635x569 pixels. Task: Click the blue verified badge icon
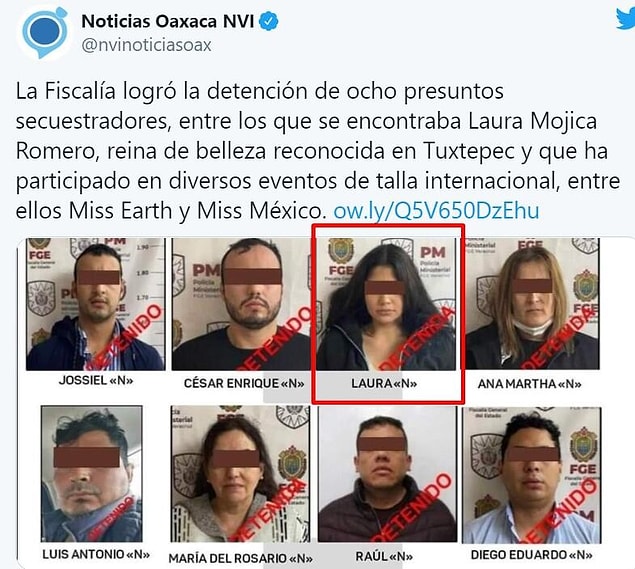[268, 21]
